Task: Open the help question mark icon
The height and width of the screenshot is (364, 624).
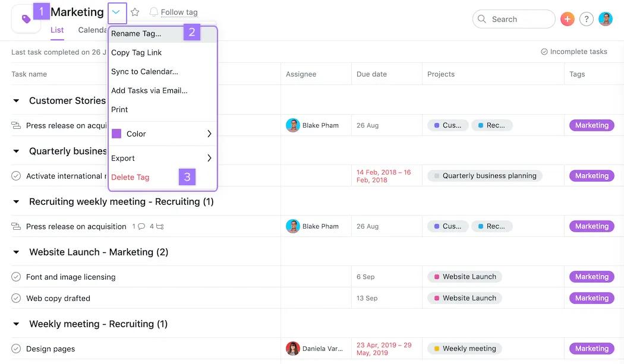Action: tap(586, 19)
